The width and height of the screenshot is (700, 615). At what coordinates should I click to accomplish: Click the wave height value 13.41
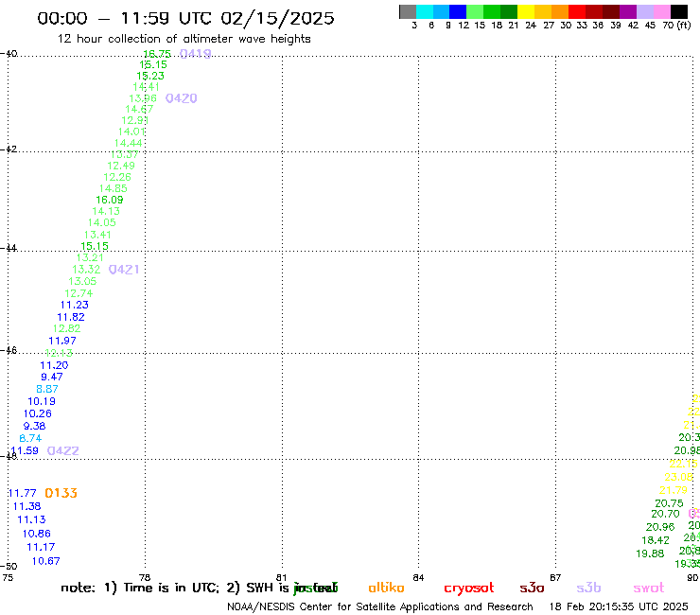97,235
